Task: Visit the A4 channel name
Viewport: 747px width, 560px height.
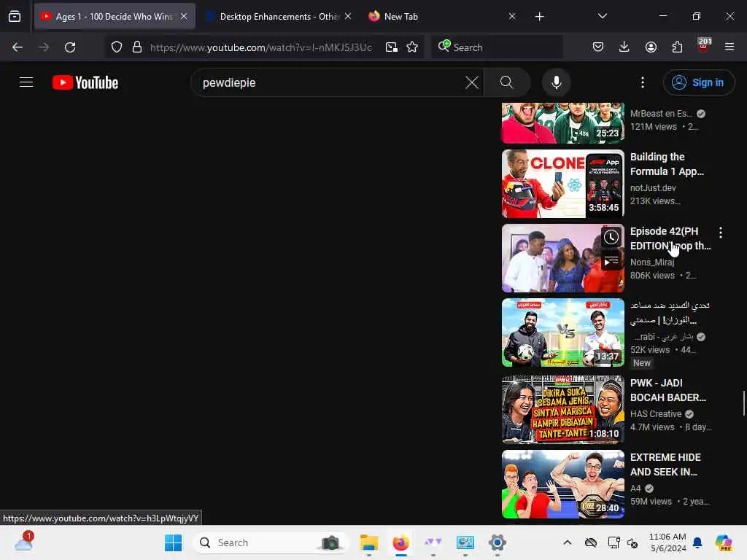Action: tap(635, 488)
